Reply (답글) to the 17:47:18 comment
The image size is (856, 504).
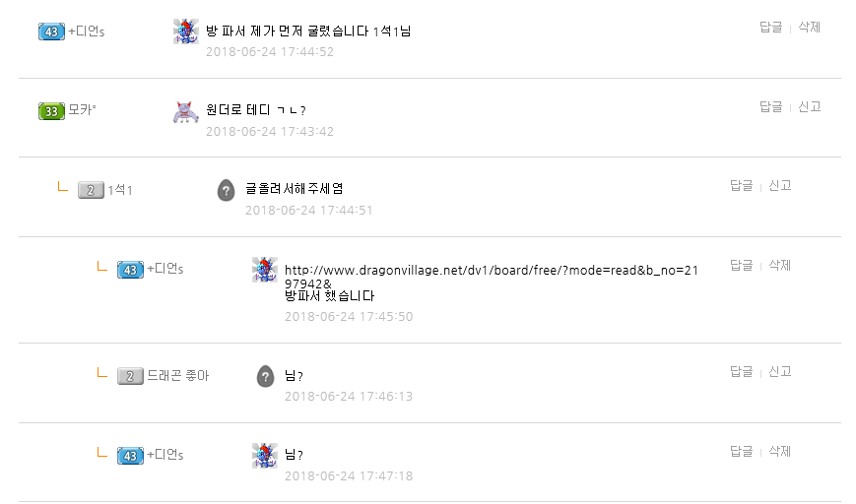point(741,451)
